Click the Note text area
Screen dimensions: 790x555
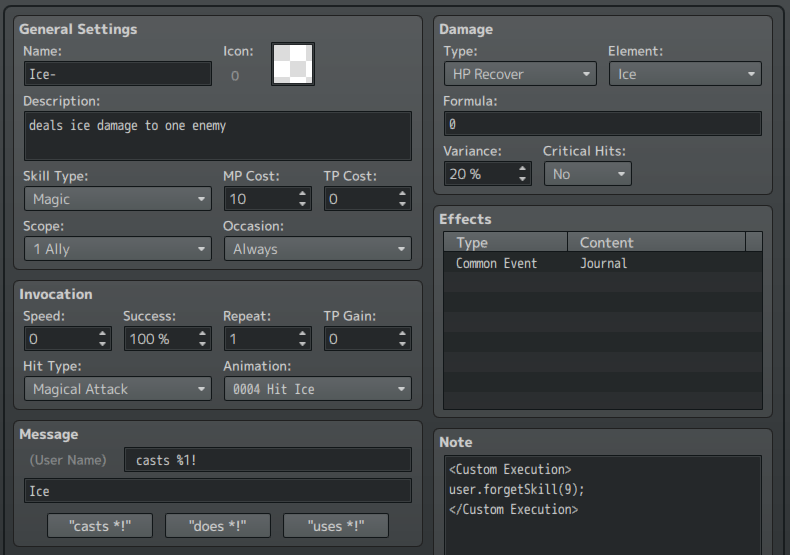click(x=603, y=505)
